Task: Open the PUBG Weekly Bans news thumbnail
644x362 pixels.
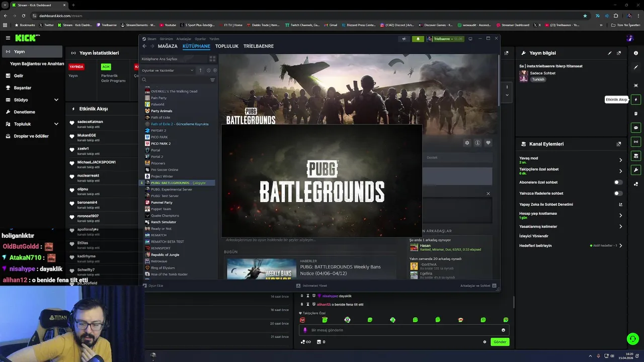Action: (x=262, y=268)
